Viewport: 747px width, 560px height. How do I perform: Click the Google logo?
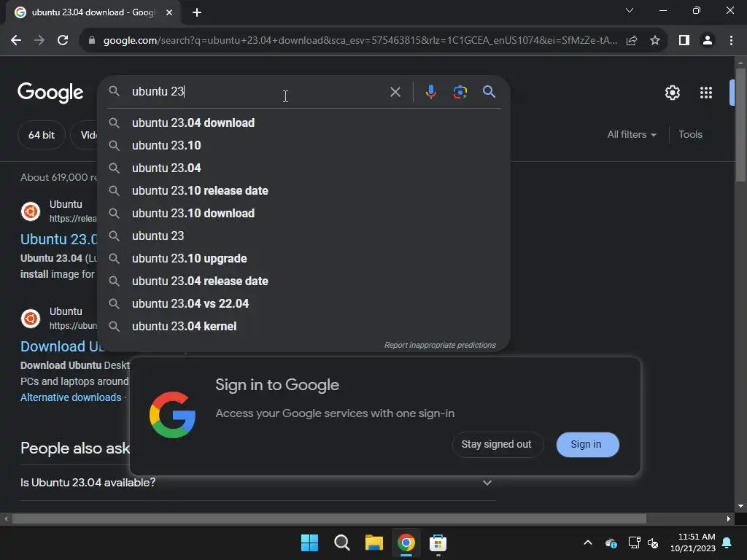pos(50,93)
